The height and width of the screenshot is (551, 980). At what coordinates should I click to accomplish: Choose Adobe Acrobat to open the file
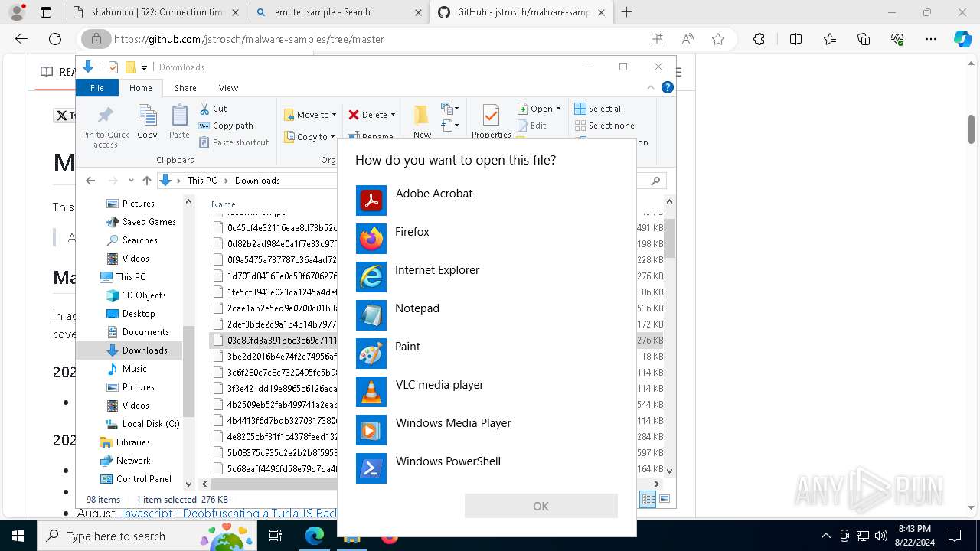[487, 201]
